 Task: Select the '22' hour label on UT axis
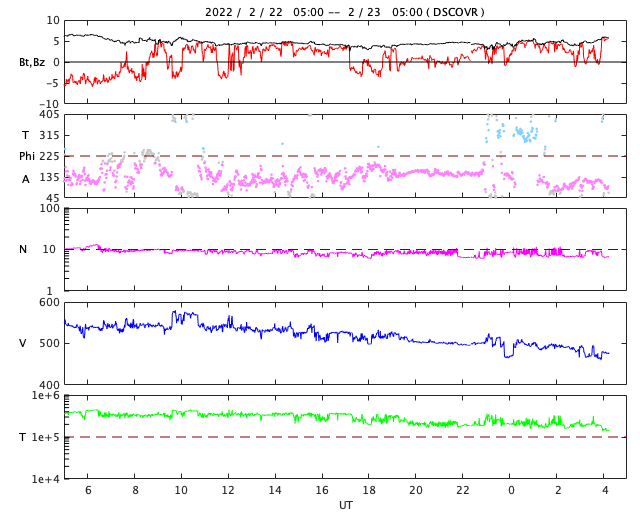coord(462,490)
